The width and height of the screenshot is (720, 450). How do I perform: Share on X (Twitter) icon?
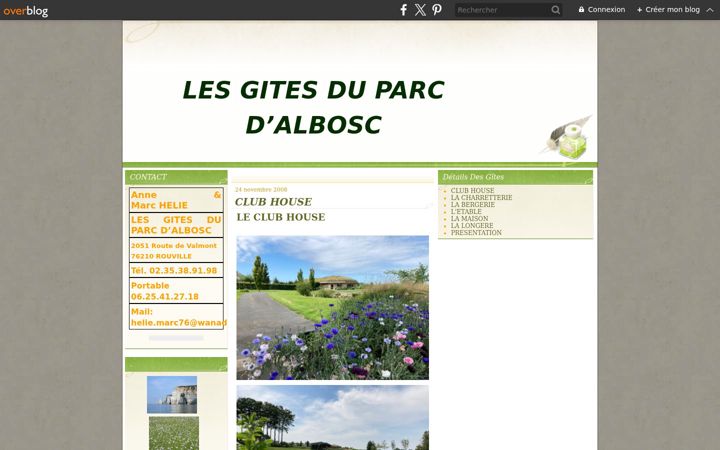[420, 10]
